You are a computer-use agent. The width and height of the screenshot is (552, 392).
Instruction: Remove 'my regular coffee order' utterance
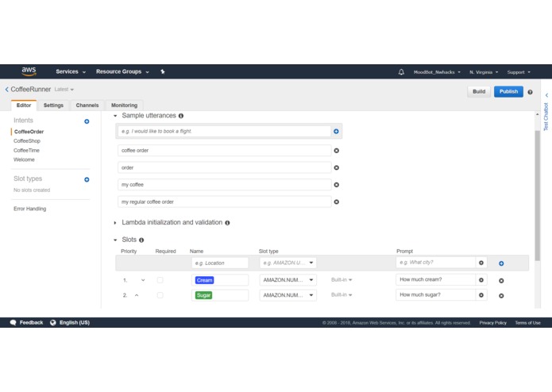click(336, 202)
